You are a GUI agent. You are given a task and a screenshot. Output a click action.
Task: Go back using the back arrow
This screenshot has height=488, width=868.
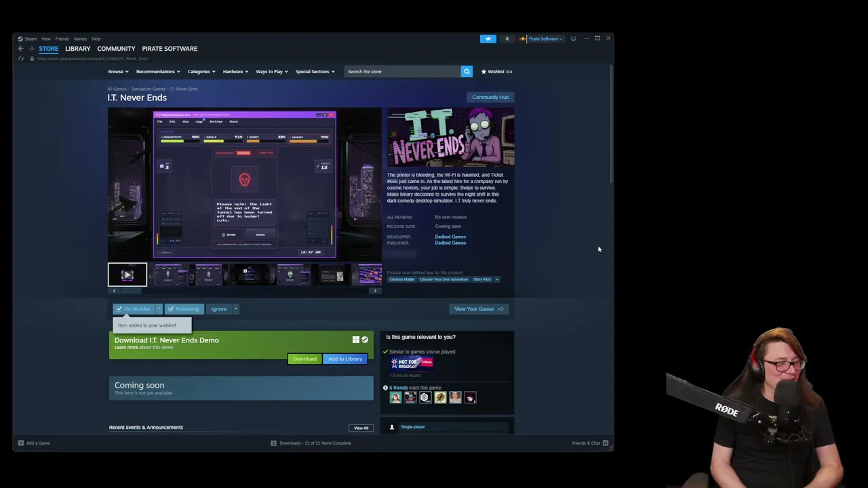click(x=20, y=49)
